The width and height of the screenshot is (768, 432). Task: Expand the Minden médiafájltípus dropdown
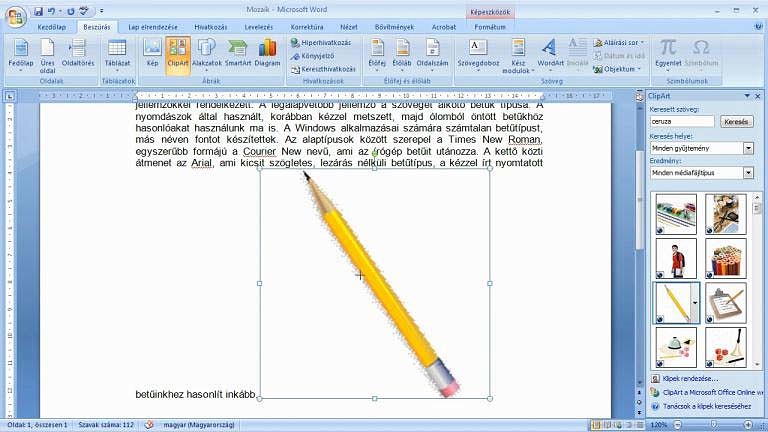coord(748,172)
